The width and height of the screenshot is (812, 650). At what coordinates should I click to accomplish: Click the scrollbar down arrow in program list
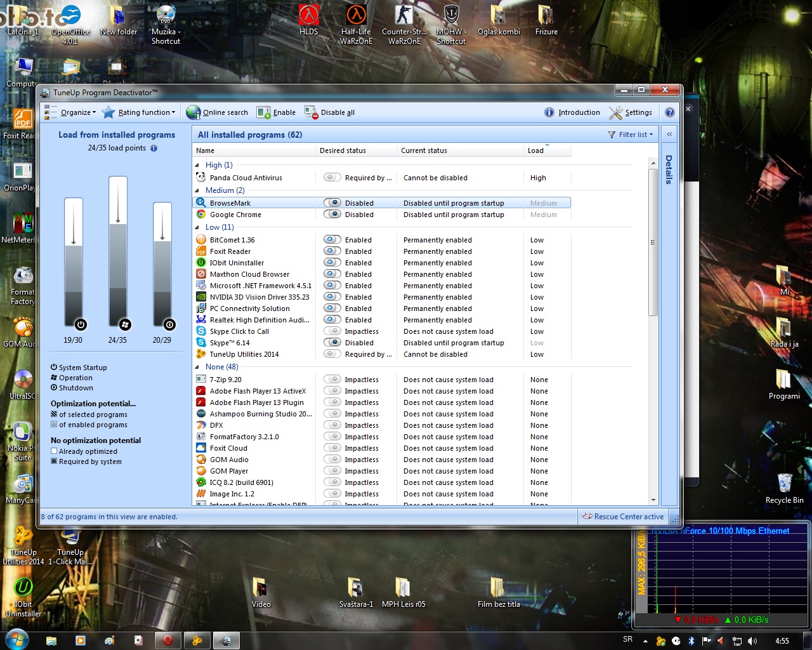pos(653,500)
